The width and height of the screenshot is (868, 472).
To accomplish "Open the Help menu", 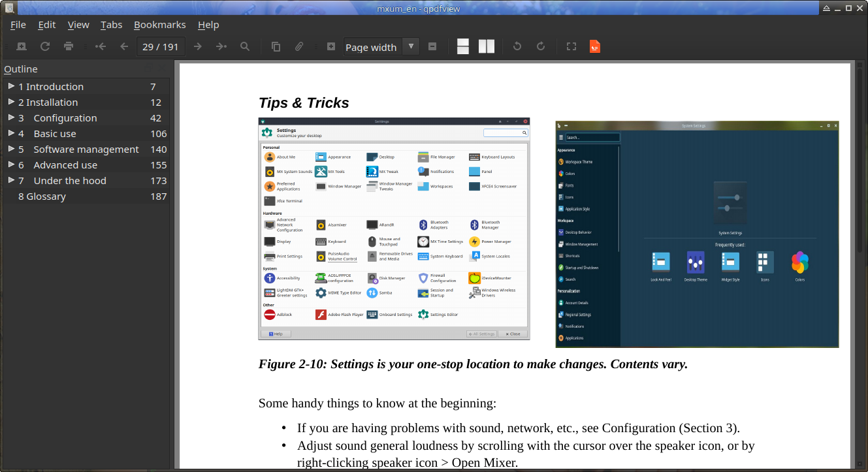I will pyautogui.click(x=208, y=25).
